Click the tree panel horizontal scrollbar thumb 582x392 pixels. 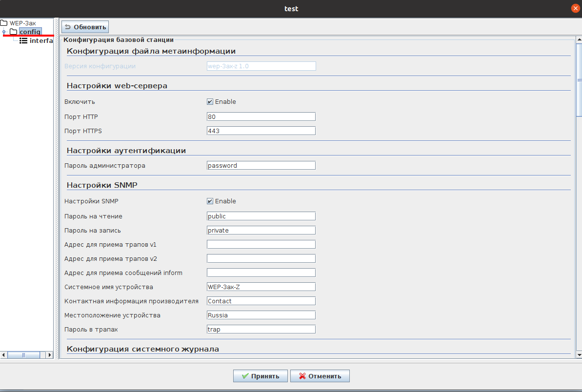click(23, 355)
